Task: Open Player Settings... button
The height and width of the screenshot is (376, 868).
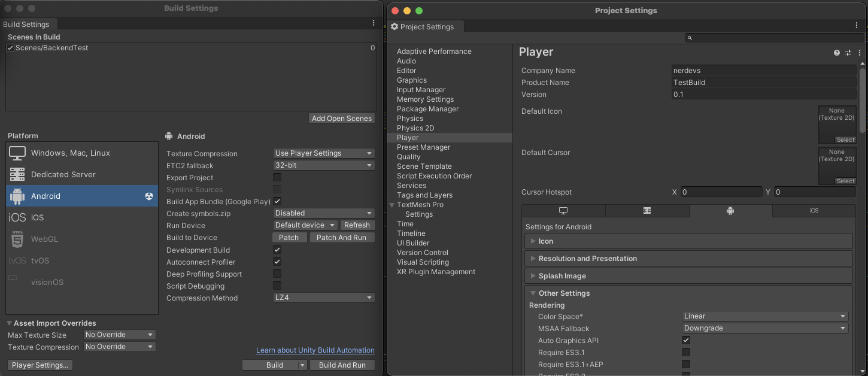Action: pos(40,365)
